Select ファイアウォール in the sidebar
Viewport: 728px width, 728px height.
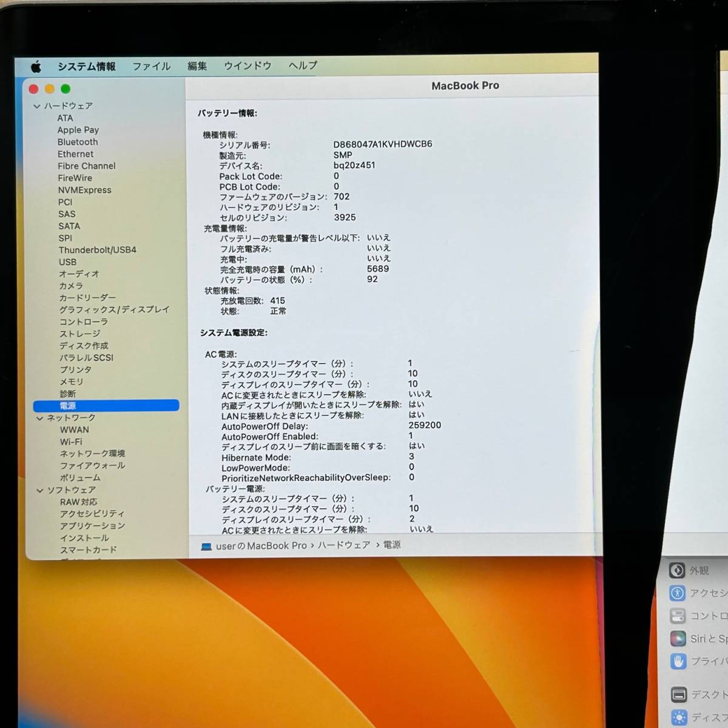point(93,466)
